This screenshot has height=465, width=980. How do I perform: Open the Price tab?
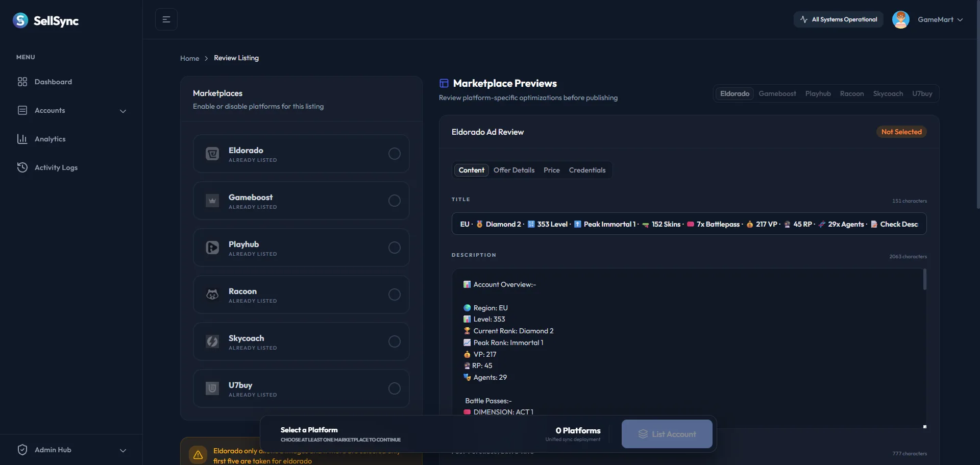(x=552, y=170)
